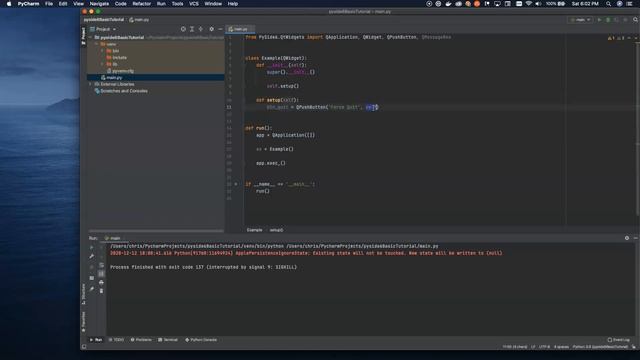The height and width of the screenshot is (360, 640).
Task: Select main.py editor tab
Action: tap(240, 29)
